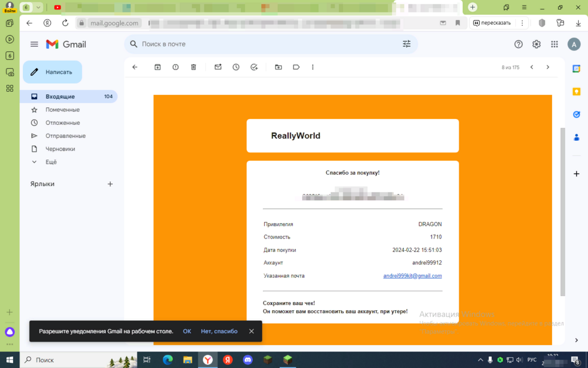This screenshot has height=368, width=588.
Task: Click the Yandex home button in address bar
Action: point(47,23)
